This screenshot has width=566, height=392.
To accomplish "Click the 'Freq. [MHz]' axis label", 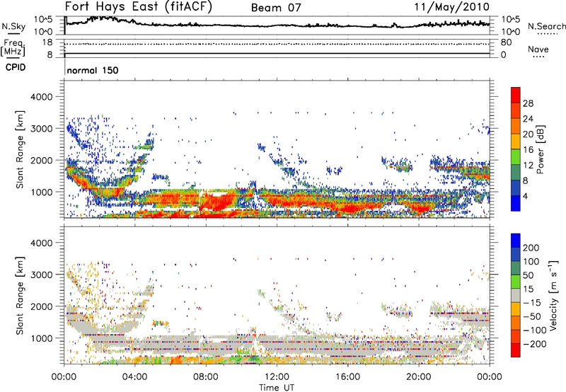I will (x=13, y=48).
